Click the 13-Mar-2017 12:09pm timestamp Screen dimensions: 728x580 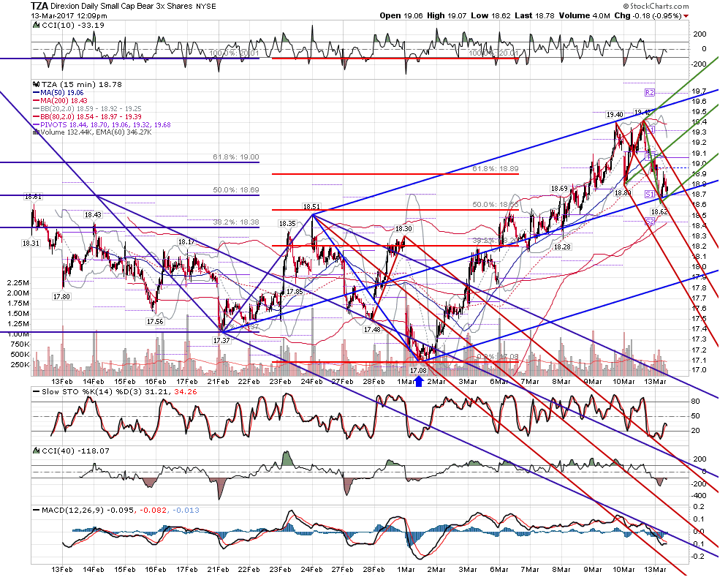(69, 16)
